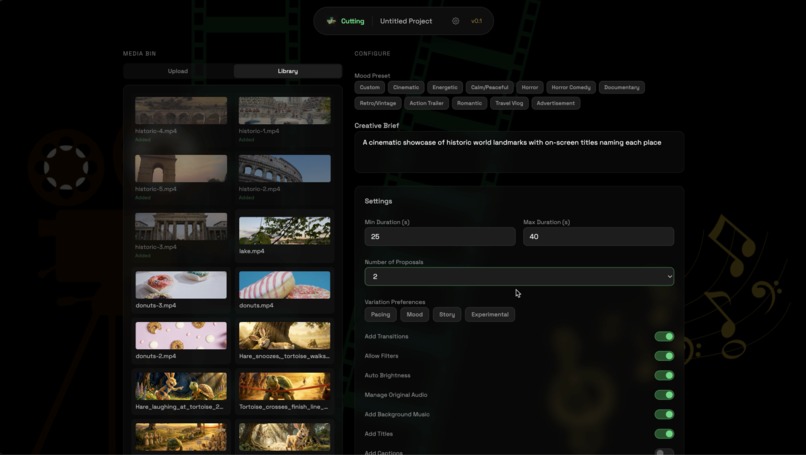Viewport: 806px width, 455px height.
Task: Select the Story variation preference
Action: point(447,315)
